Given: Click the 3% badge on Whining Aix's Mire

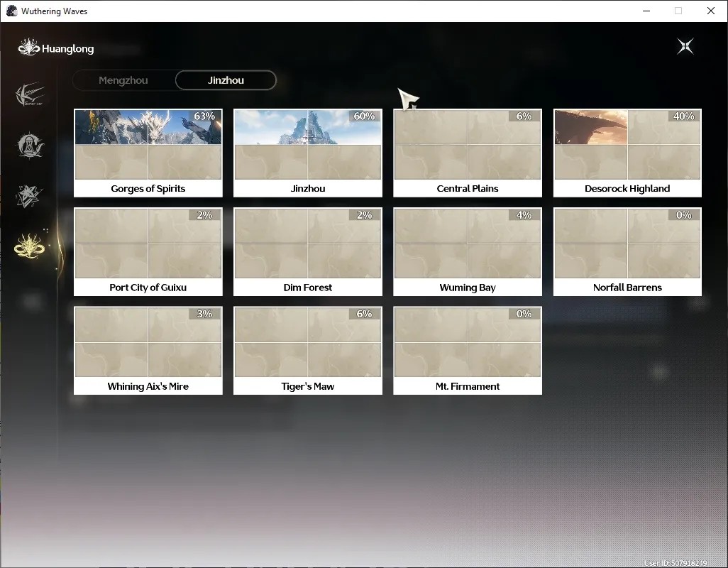Looking at the screenshot, I should coord(205,314).
